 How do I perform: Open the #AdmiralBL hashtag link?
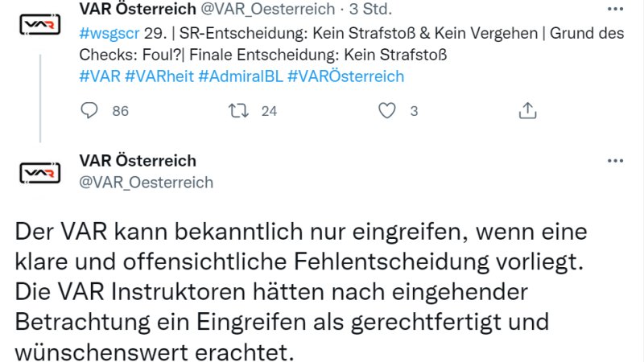tap(239, 76)
